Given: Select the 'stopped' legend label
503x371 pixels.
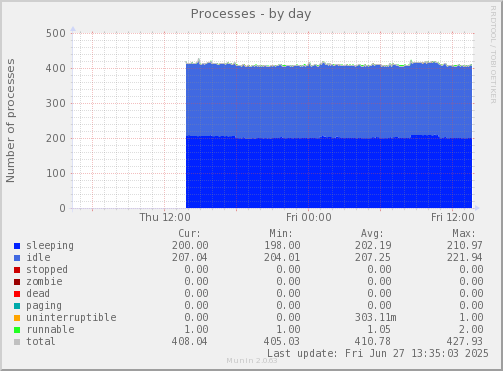Looking at the screenshot, I should [47, 270].
